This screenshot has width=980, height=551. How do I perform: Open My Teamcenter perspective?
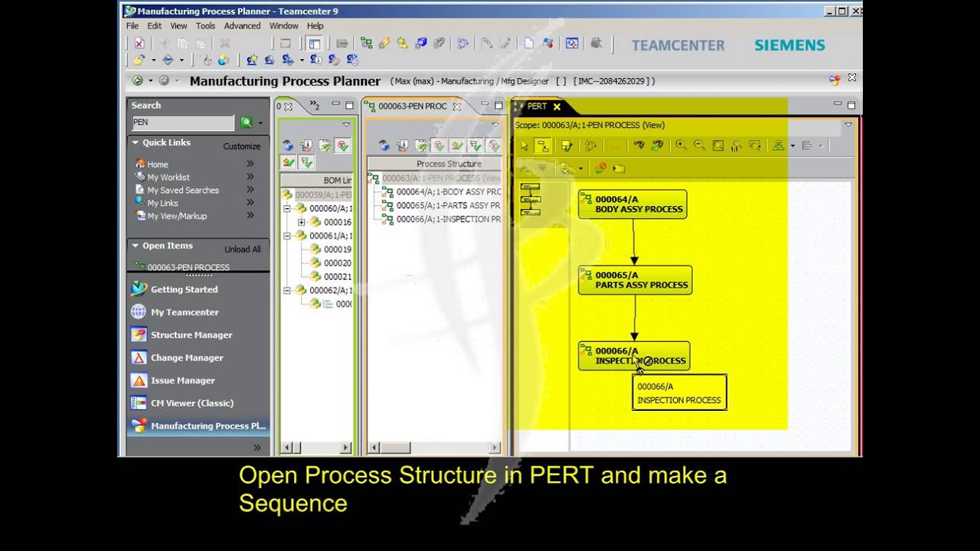tap(185, 312)
